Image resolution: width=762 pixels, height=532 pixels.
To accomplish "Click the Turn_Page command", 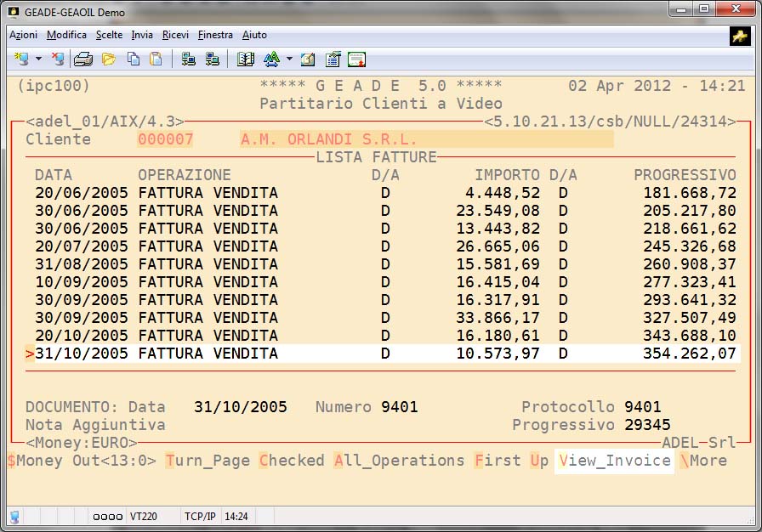I will (208, 461).
